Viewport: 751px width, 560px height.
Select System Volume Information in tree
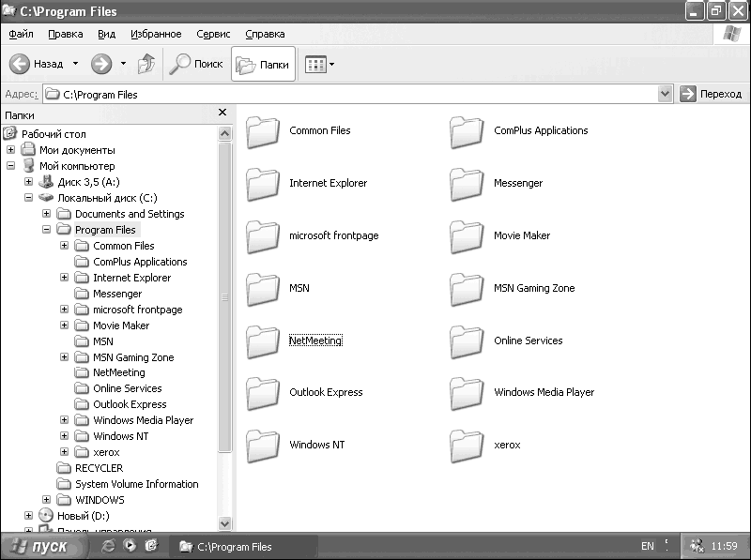coord(136,484)
